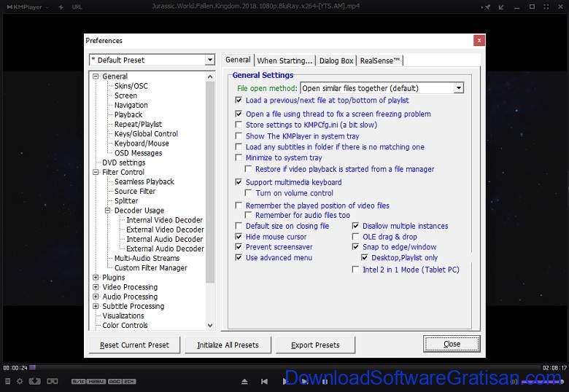The width and height of the screenshot is (569, 392).
Task: Enable OLE drag & drop
Action: click(356, 237)
